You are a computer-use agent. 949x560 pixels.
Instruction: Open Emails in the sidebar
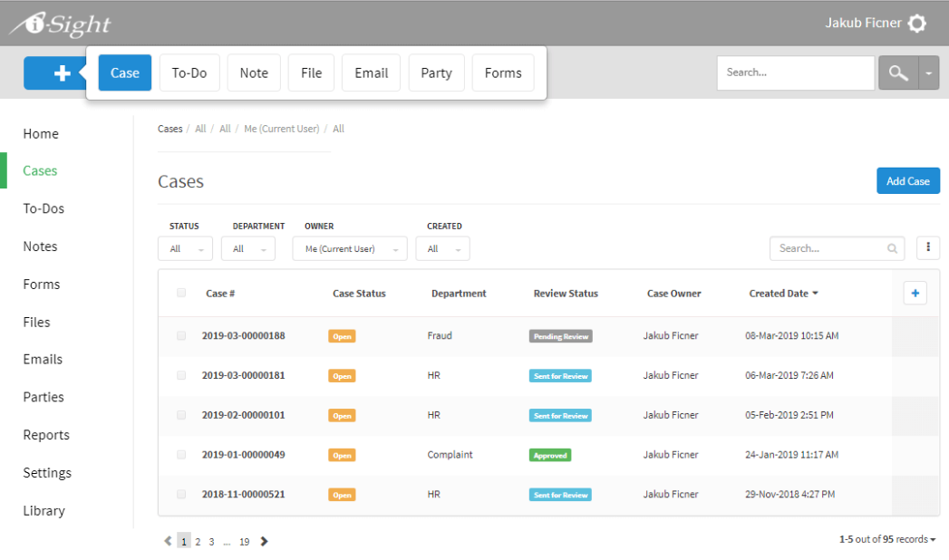(x=43, y=359)
